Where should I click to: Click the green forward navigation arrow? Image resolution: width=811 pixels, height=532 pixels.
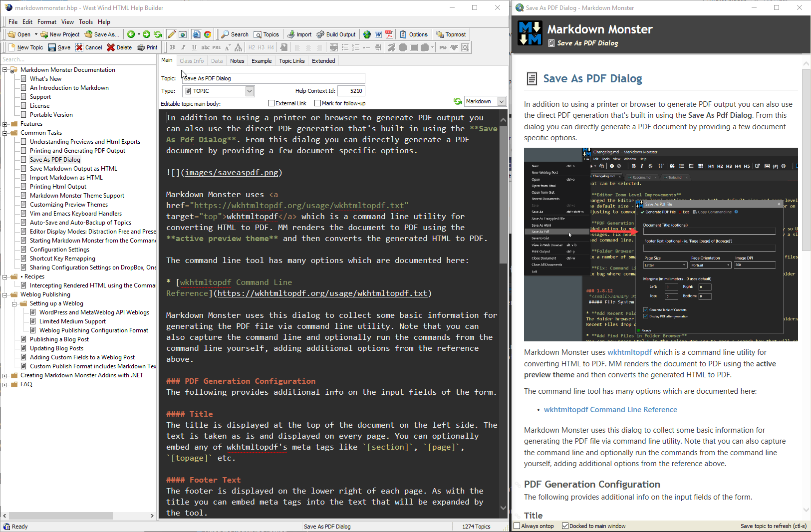coord(146,34)
